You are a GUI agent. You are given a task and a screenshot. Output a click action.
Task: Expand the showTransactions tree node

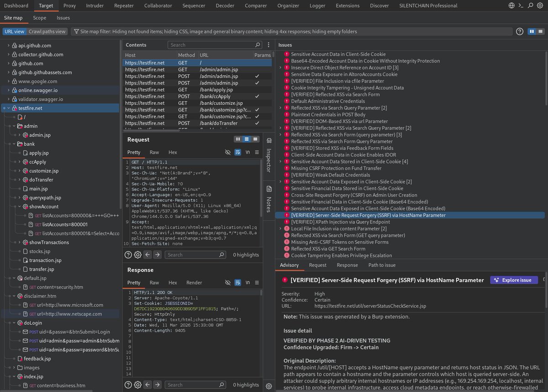(19, 242)
